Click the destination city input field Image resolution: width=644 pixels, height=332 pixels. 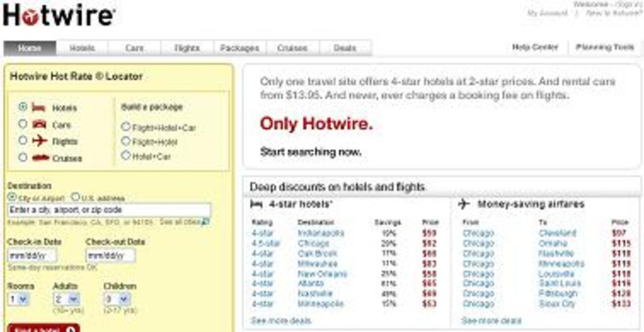tap(109, 210)
